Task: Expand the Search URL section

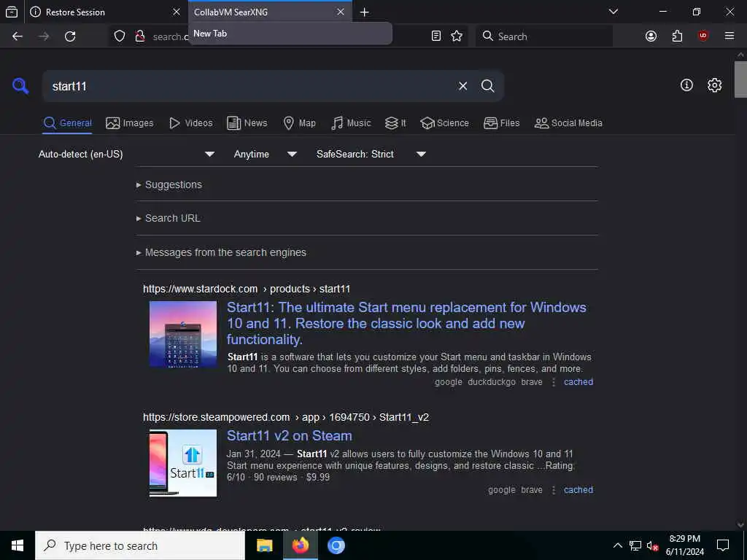Action: (x=169, y=218)
